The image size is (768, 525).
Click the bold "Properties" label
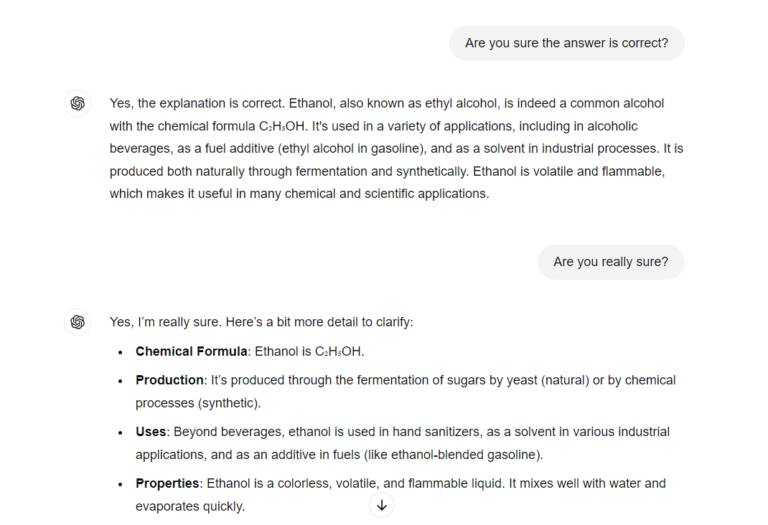pos(167,484)
